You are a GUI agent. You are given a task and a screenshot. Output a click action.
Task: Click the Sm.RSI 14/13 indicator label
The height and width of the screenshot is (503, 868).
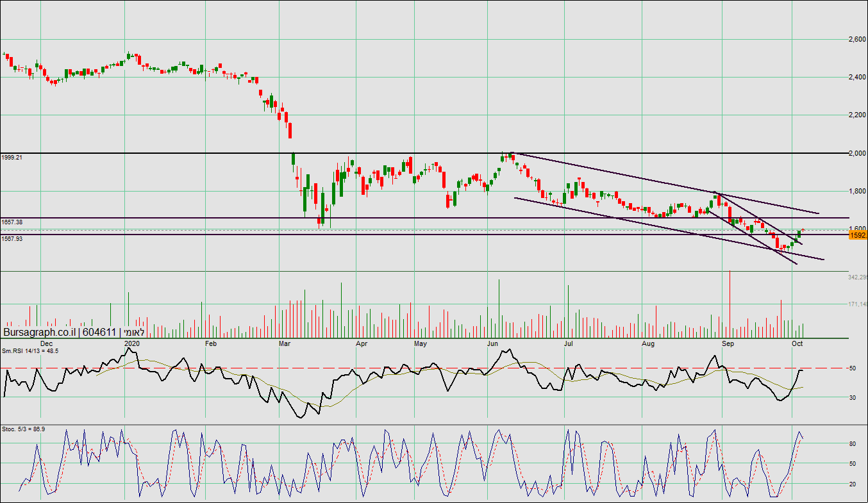[30, 350]
